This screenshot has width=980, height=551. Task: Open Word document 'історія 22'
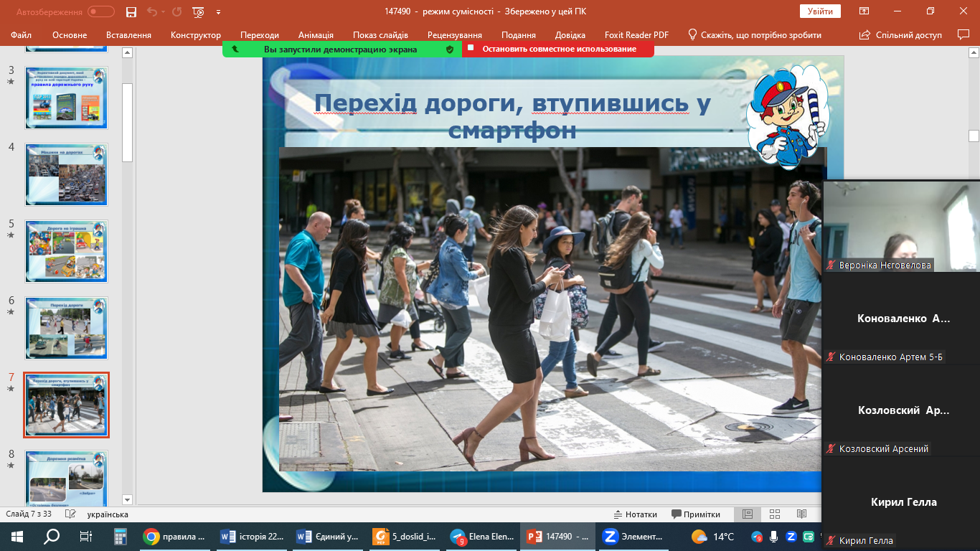pyautogui.click(x=252, y=536)
